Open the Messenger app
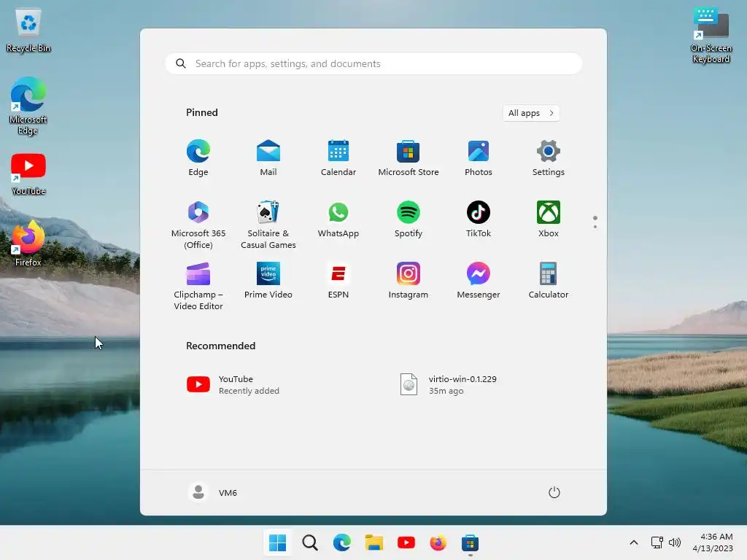Image resolution: width=747 pixels, height=560 pixels. [x=479, y=281]
